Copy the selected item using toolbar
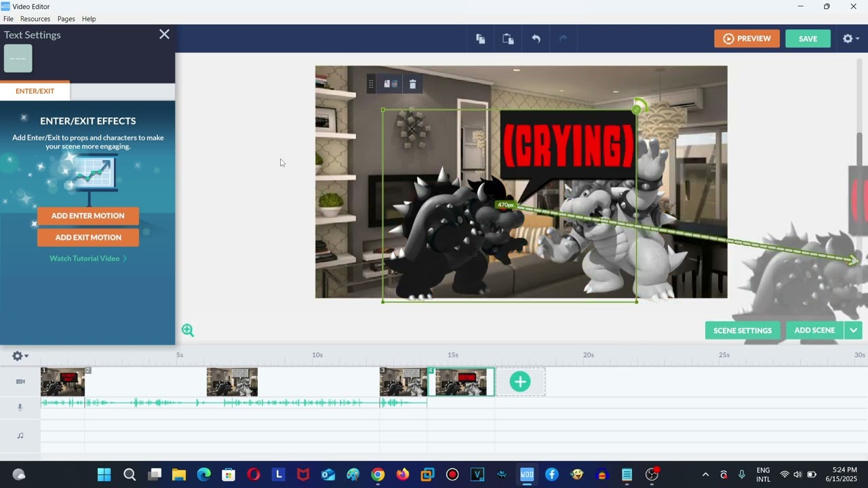Viewport: 868px width, 488px height. tap(480, 39)
